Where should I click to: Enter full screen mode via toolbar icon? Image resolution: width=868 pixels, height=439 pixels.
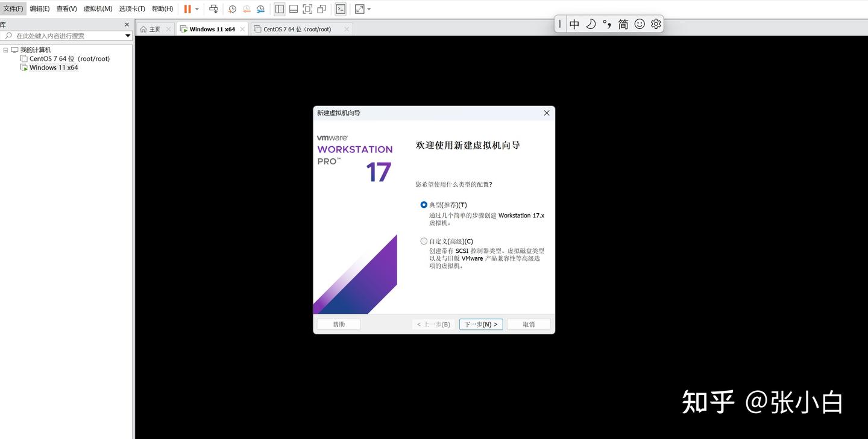[x=307, y=9]
